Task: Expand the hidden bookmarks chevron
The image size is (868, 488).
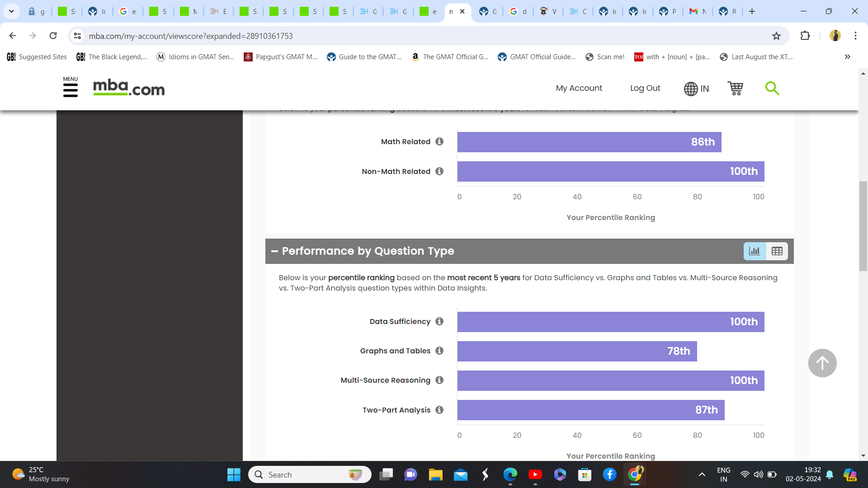Action: tap(847, 56)
